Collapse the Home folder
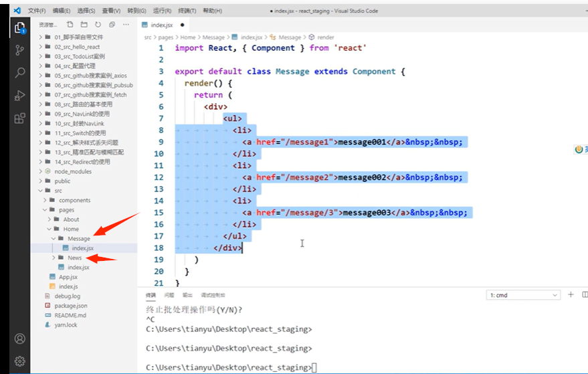Screen dimensions: 588x374 tap(84, 229)
